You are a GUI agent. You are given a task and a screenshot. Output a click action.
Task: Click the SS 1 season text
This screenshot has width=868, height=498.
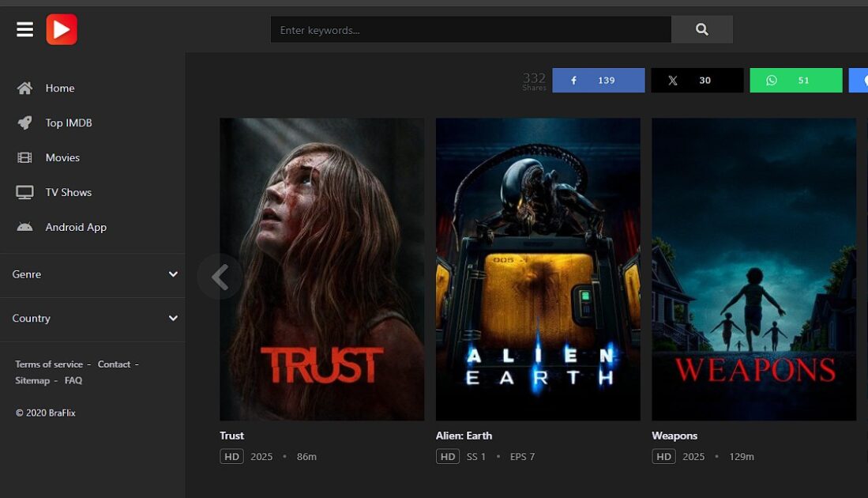click(x=476, y=457)
